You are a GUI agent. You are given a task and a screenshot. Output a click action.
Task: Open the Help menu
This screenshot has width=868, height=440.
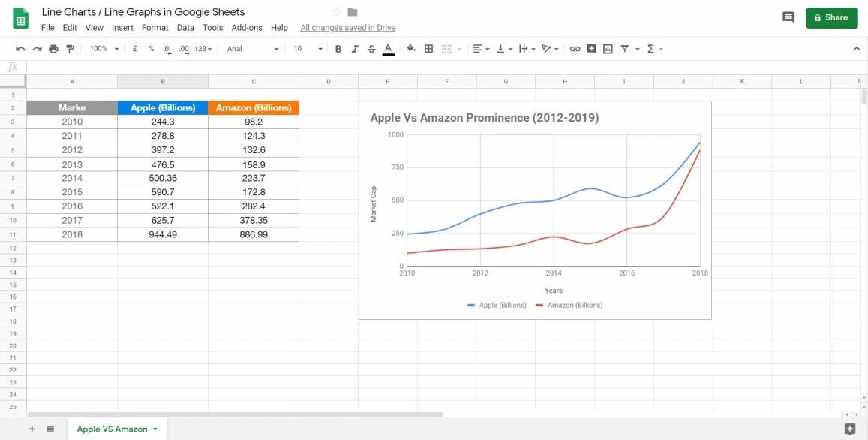pyautogui.click(x=280, y=28)
